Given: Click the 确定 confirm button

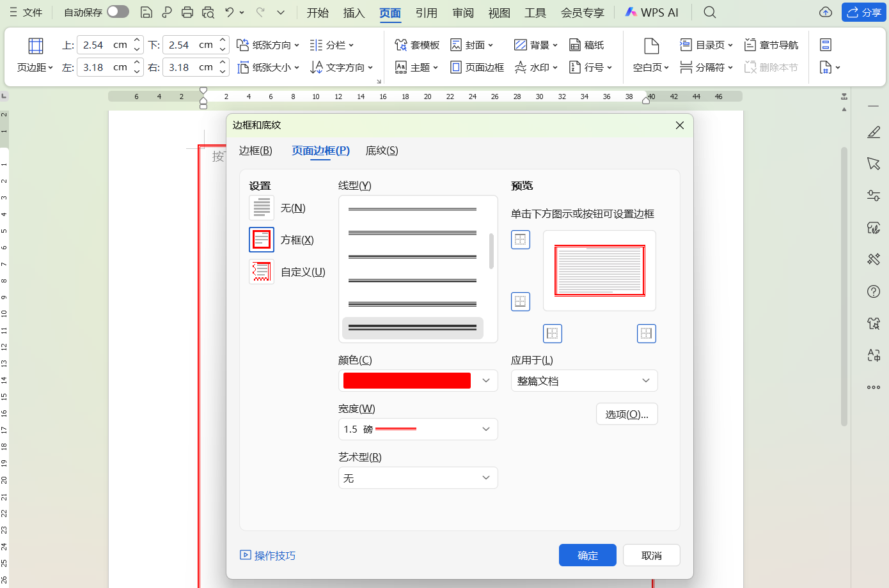Looking at the screenshot, I should click(587, 555).
